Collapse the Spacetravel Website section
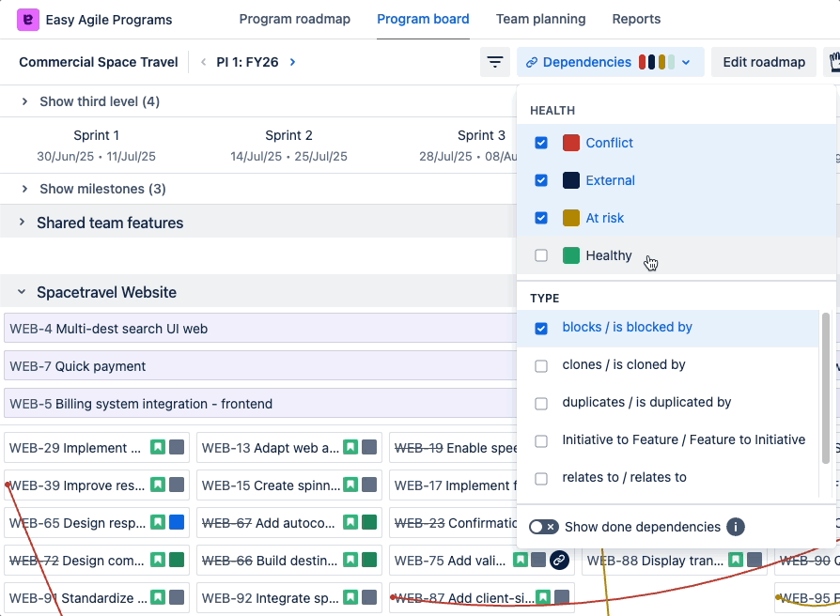 pos(22,293)
